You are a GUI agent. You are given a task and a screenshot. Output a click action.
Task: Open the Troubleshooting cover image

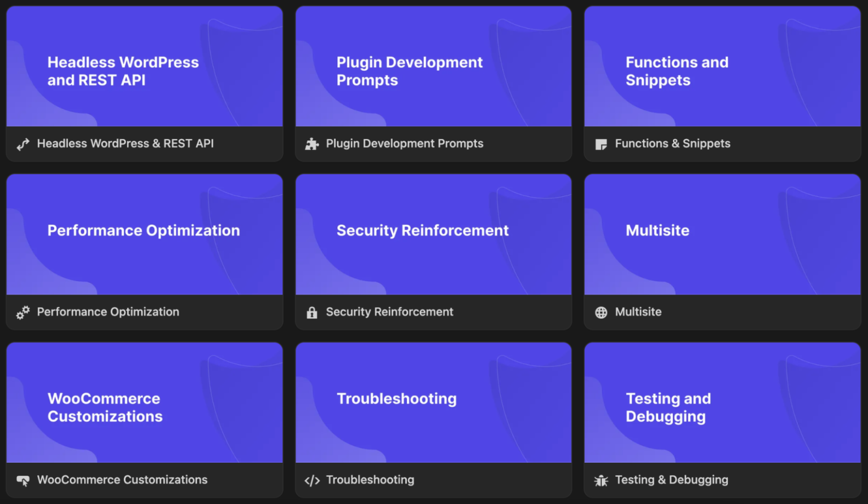point(433,402)
